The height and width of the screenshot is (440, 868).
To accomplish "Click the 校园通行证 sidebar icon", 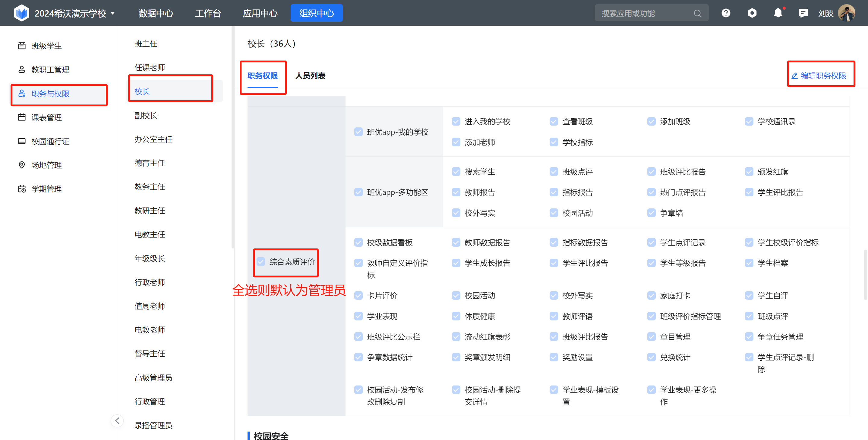I will [x=22, y=141].
